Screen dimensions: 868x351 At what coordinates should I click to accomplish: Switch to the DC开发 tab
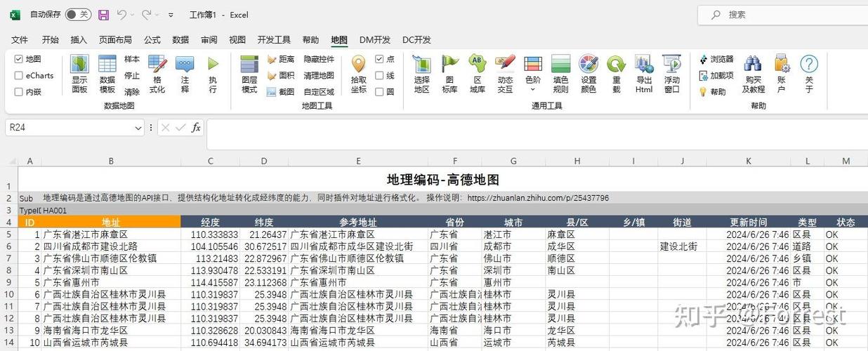pyautogui.click(x=416, y=40)
